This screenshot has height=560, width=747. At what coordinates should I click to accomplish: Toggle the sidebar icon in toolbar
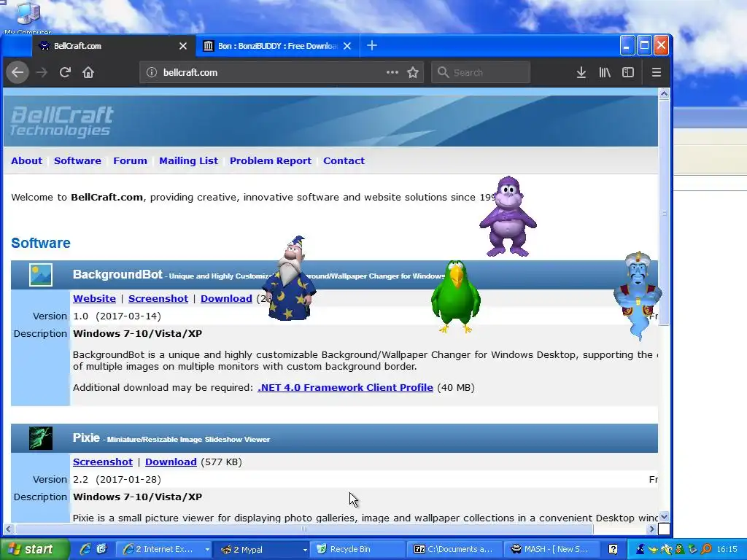628,72
